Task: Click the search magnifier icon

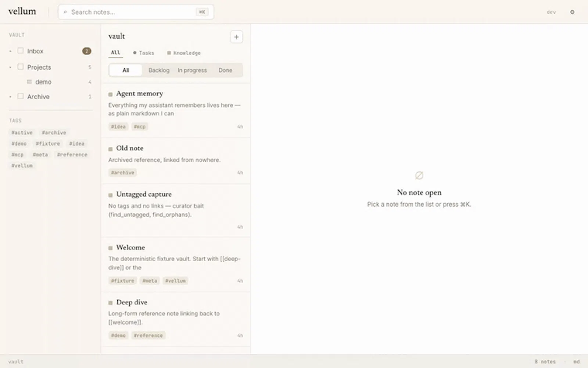Action: (65, 12)
